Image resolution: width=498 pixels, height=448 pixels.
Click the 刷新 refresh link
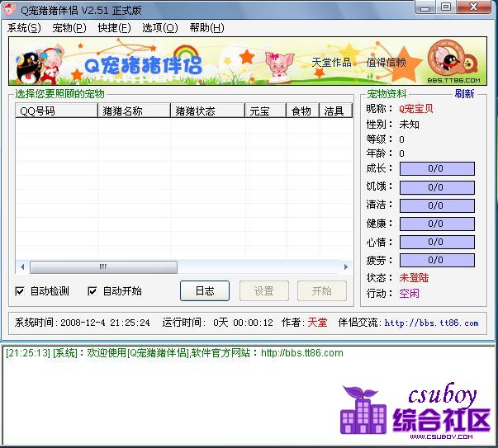click(464, 93)
